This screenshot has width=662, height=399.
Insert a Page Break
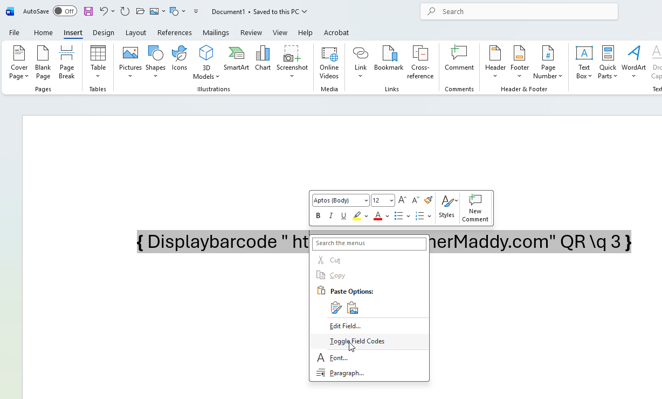[66, 62]
